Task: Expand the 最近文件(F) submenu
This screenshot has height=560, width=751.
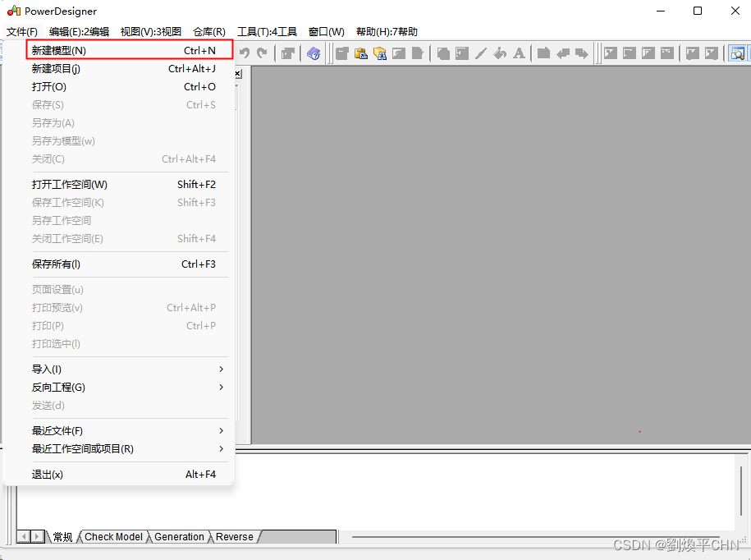Action: [124, 430]
